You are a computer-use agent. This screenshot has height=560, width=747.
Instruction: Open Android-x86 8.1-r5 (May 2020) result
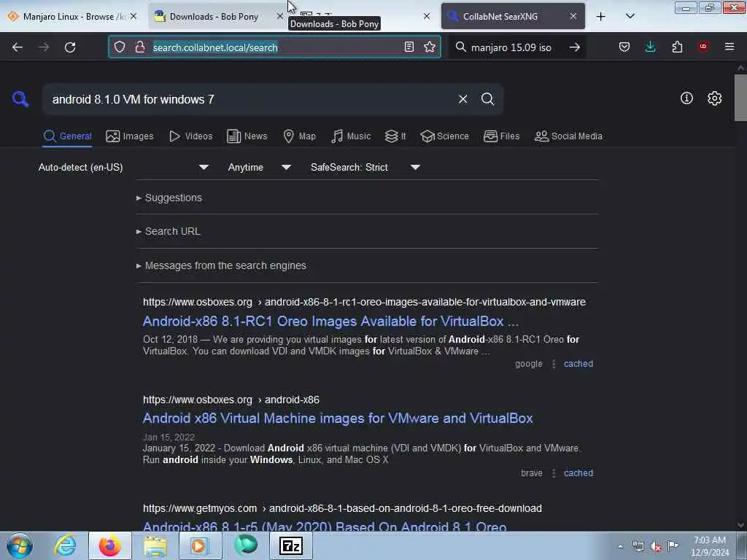tap(325, 526)
